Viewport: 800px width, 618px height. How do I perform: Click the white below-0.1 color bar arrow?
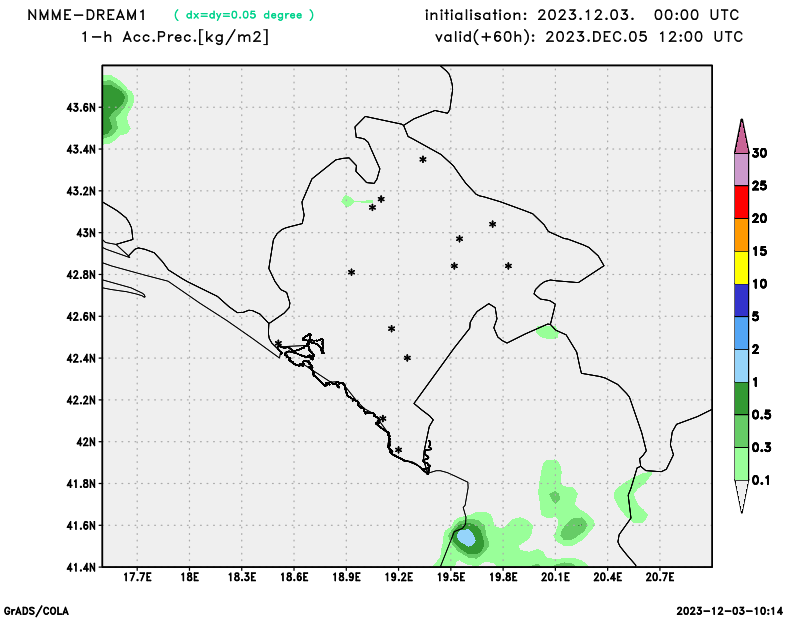pos(741,497)
